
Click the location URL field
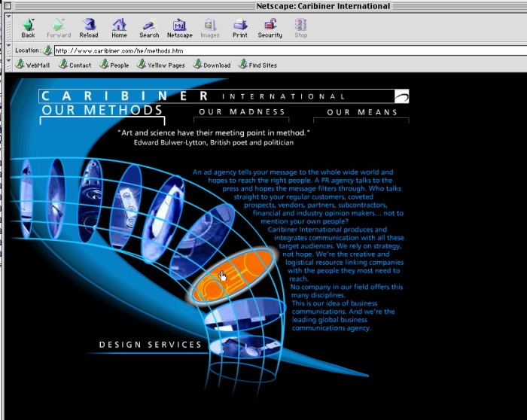click(291, 50)
